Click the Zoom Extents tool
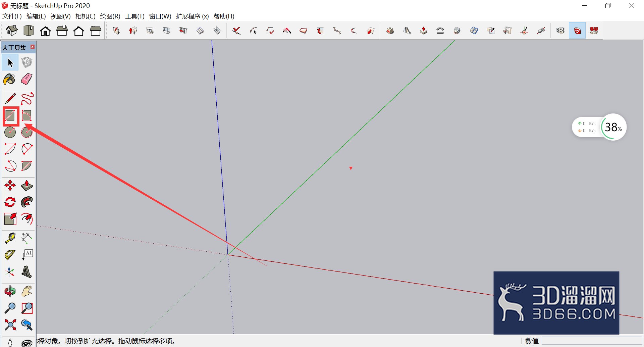The height and width of the screenshot is (347, 644). point(10,325)
